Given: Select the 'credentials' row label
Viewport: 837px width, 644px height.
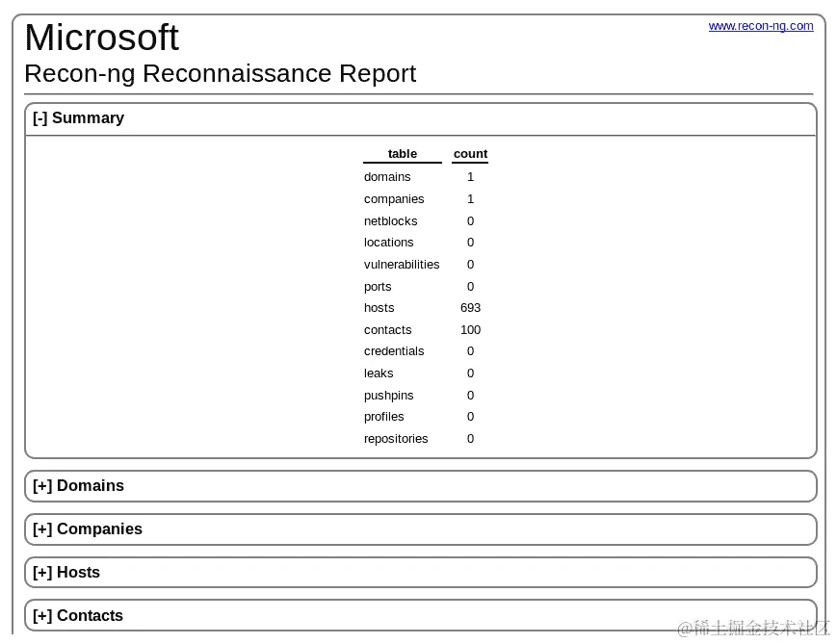Looking at the screenshot, I should point(394,351).
